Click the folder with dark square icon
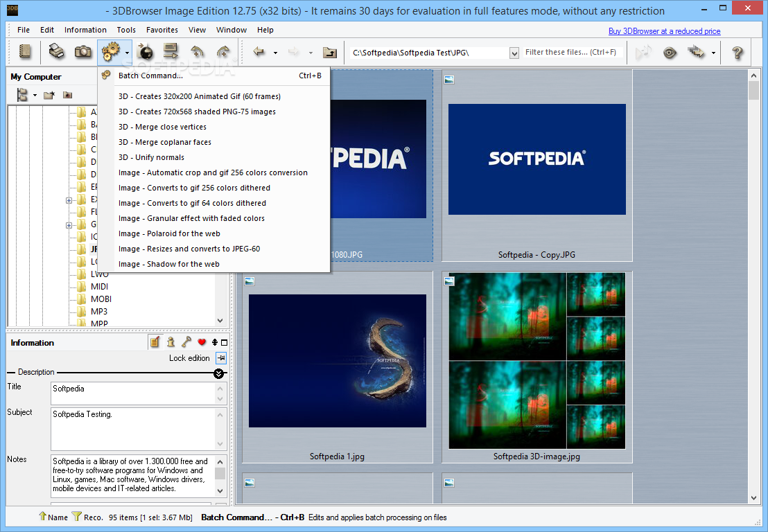This screenshot has width=768, height=532. [68, 95]
